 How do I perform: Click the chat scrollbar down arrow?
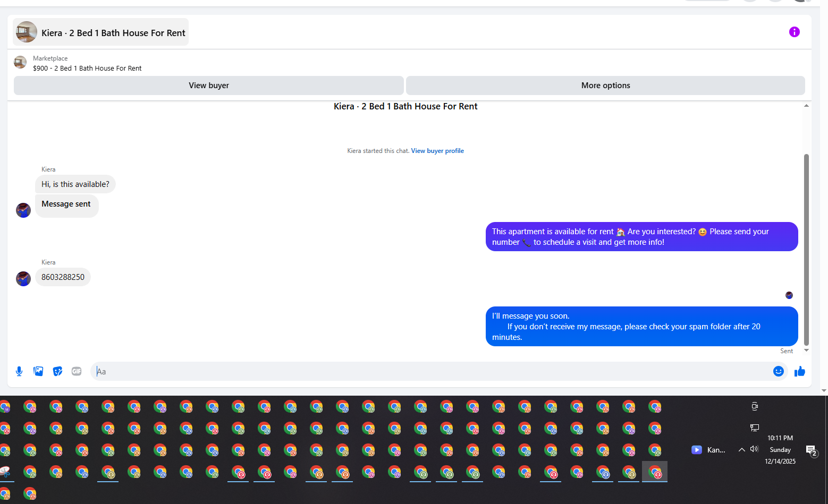click(x=806, y=350)
